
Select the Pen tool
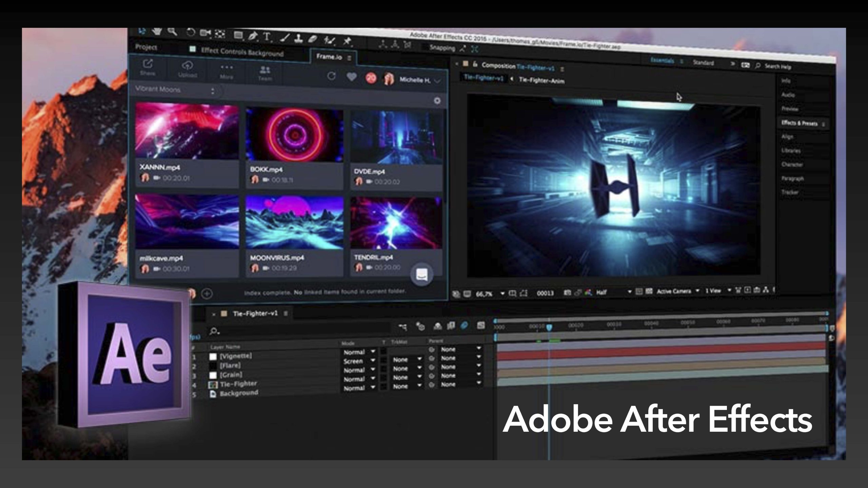pyautogui.click(x=253, y=36)
